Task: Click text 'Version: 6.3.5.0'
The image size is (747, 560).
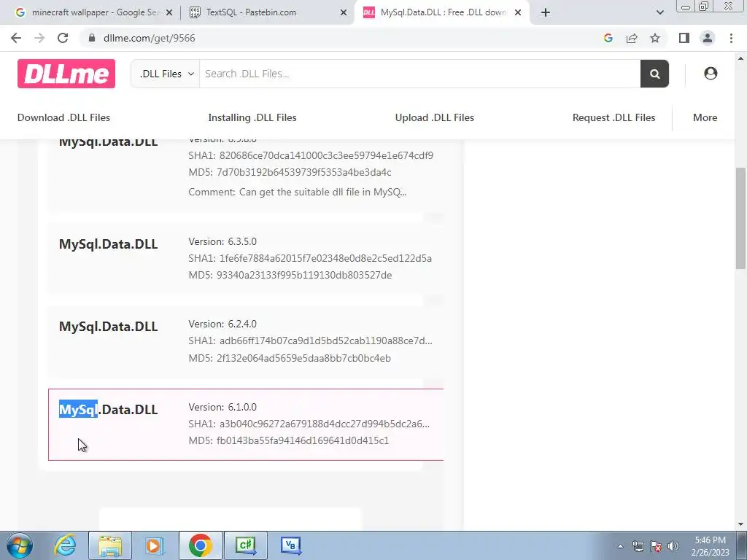Action: pos(222,241)
